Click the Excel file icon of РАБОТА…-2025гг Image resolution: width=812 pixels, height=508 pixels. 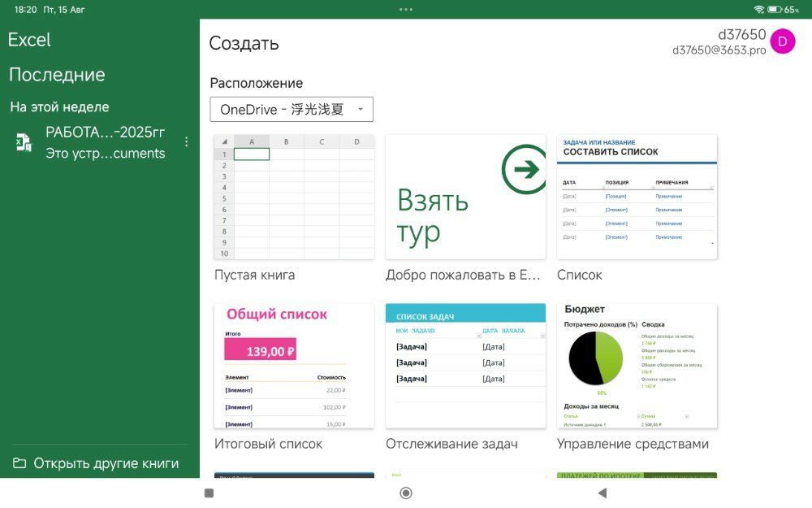pyautogui.click(x=24, y=142)
